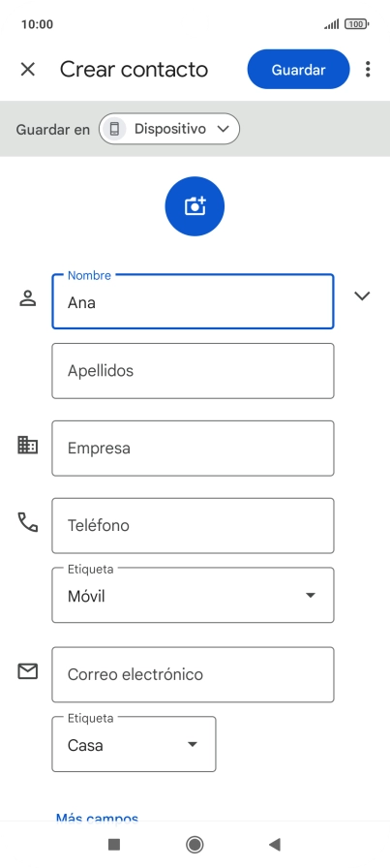Tap the recent apps square button
This screenshot has height=868, width=390.
coord(114,844)
